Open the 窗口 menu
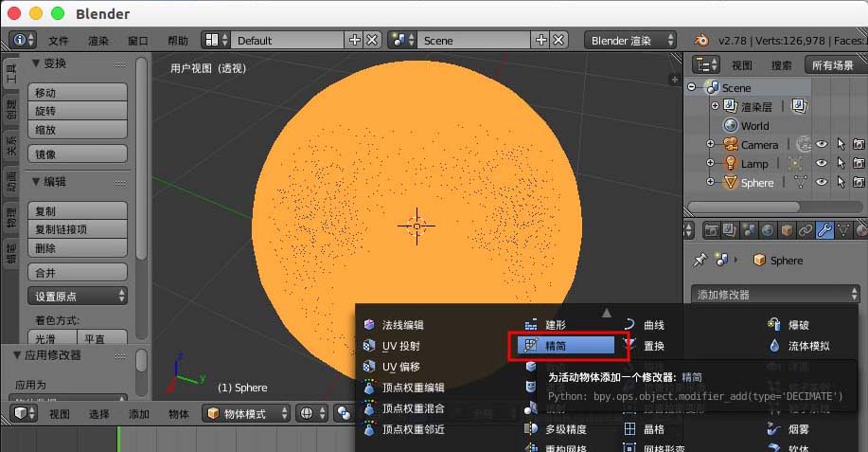 pos(138,41)
